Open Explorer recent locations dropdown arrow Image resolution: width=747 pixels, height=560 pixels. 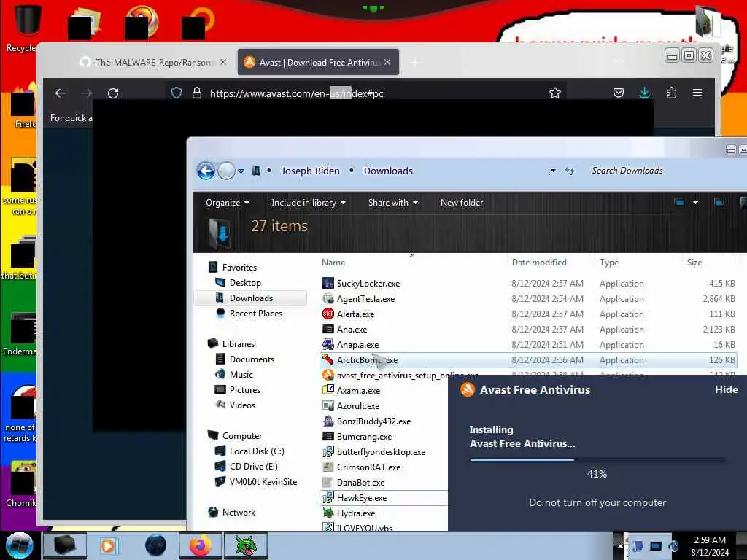[x=241, y=171]
